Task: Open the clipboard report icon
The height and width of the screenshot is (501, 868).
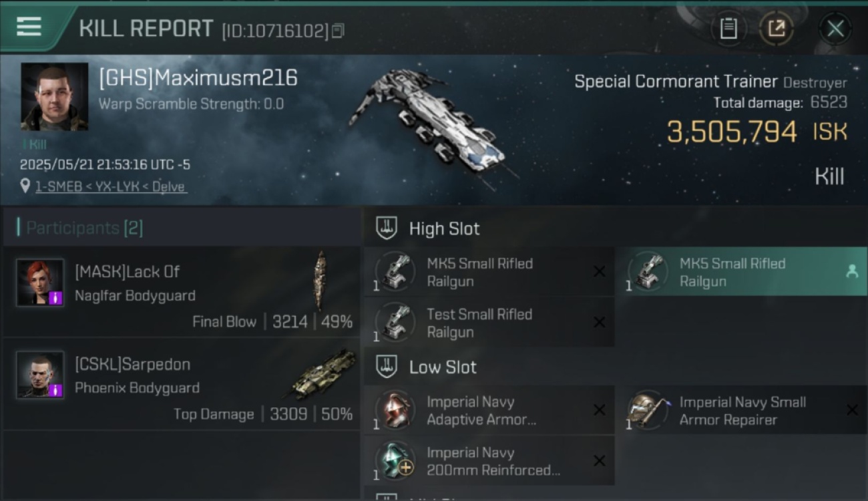Action: click(728, 28)
